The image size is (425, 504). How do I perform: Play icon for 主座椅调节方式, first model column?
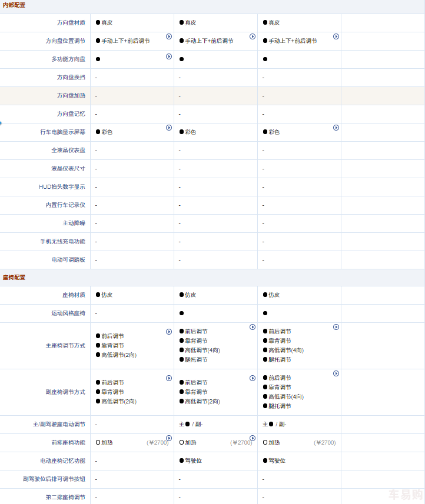(x=169, y=332)
